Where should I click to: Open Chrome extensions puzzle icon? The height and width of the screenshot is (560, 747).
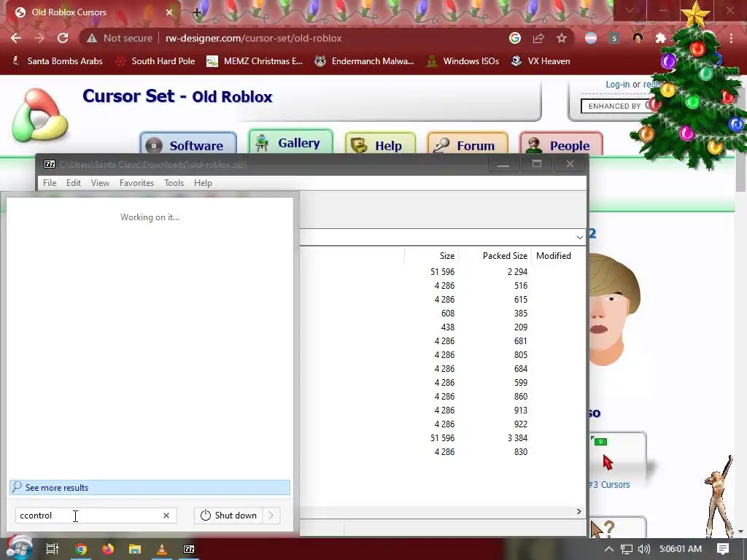[660, 38]
